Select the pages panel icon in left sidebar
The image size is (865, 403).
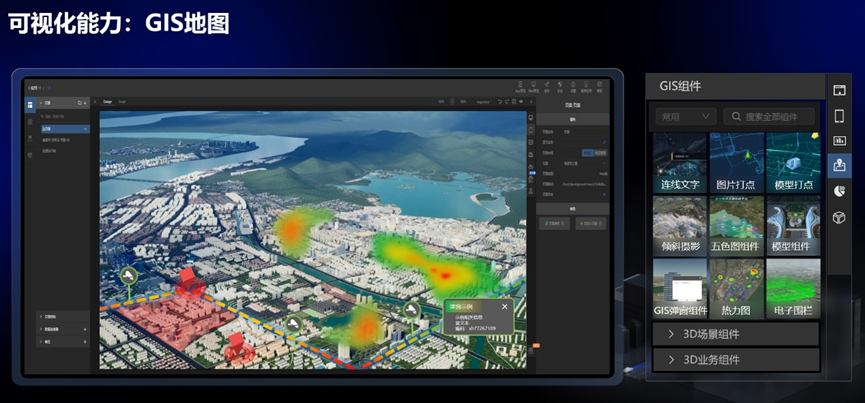coord(30,105)
